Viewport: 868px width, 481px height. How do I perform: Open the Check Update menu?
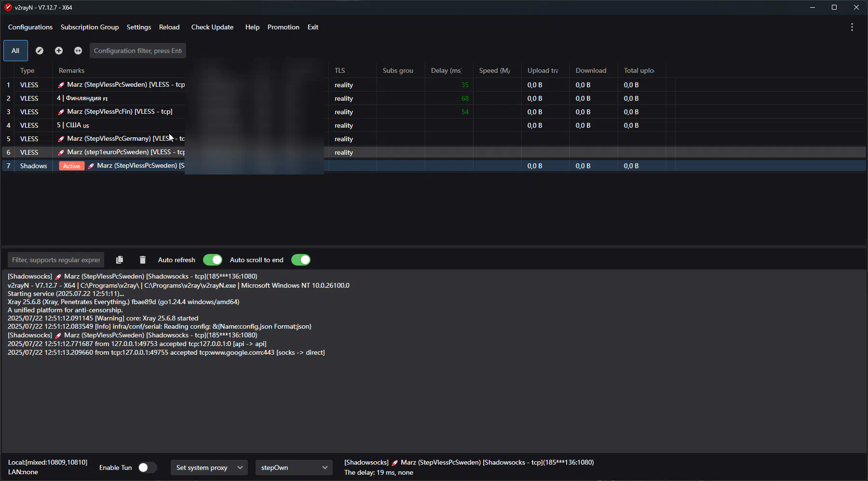(212, 27)
